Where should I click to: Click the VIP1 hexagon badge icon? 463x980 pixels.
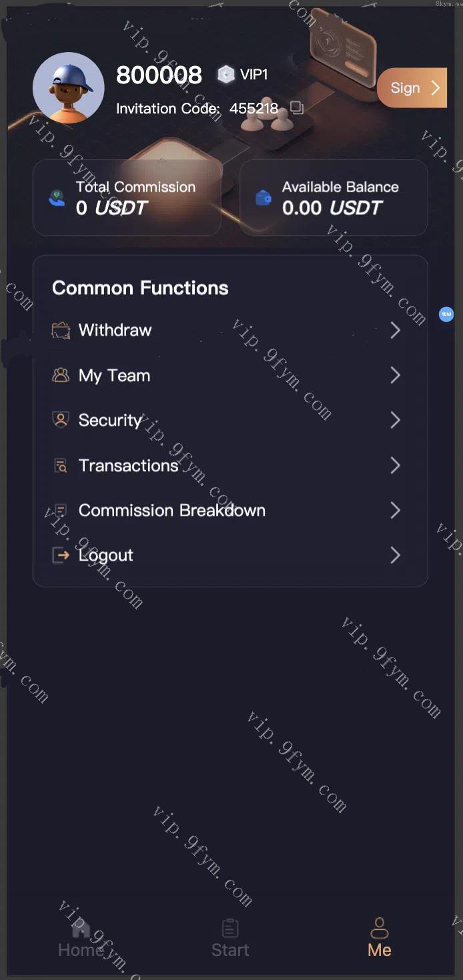pos(226,75)
